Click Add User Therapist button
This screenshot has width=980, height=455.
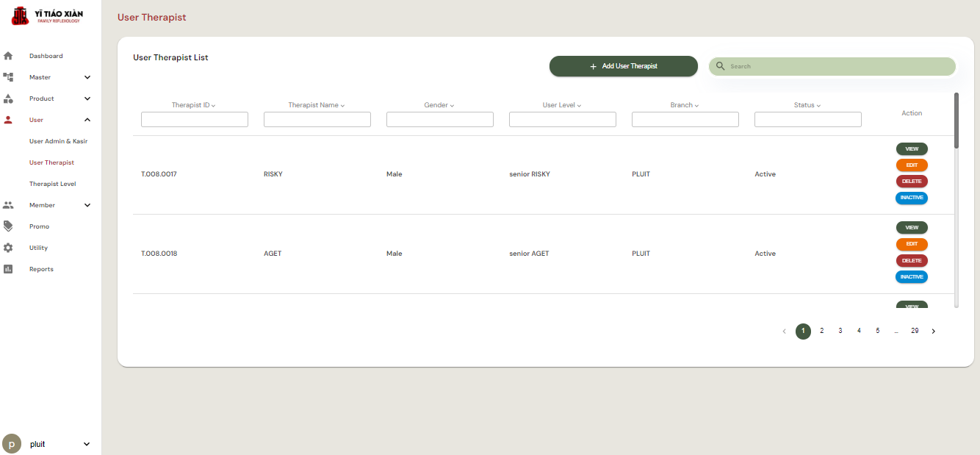(x=623, y=66)
